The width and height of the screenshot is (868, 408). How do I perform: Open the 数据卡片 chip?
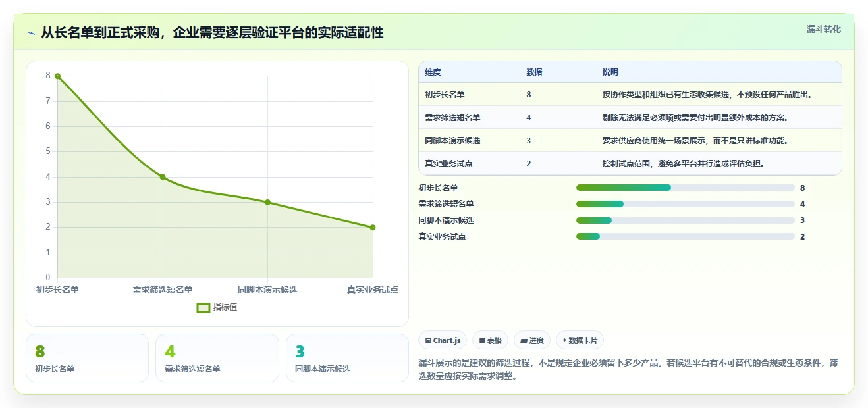click(580, 340)
